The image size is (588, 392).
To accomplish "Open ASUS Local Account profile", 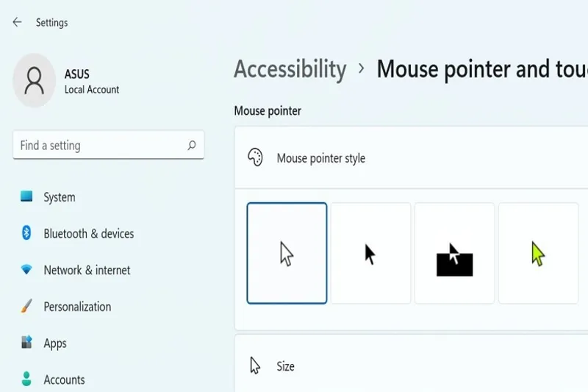I will [66, 81].
